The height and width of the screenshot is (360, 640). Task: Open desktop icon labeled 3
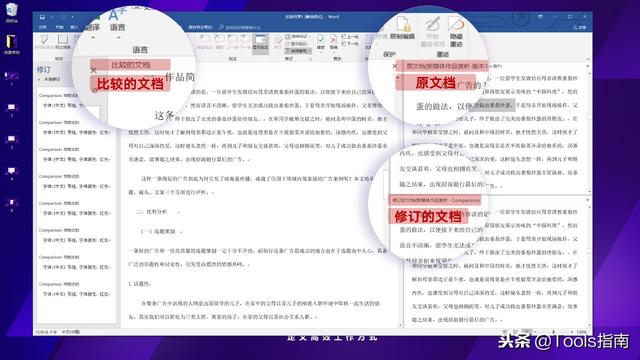[11, 141]
